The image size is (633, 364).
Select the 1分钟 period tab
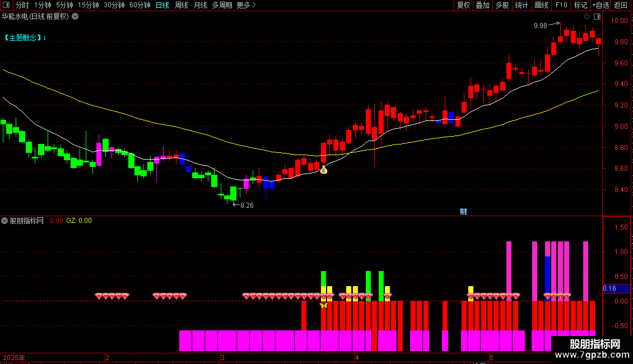[x=43, y=5]
